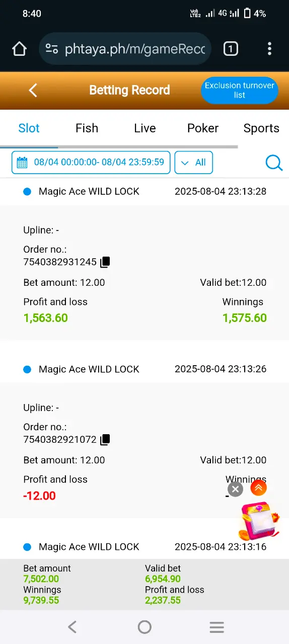Select the Sports tab
The image size is (289, 644).
pos(261,128)
